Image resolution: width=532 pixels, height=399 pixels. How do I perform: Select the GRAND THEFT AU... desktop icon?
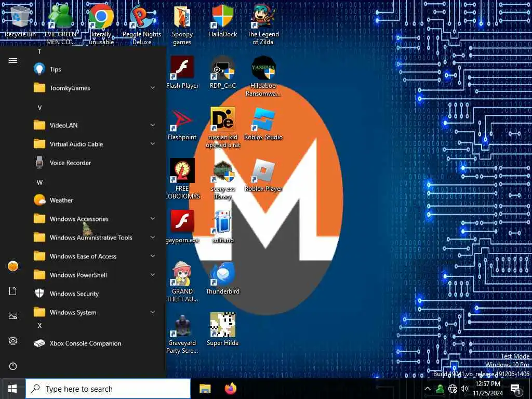[182, 282]
